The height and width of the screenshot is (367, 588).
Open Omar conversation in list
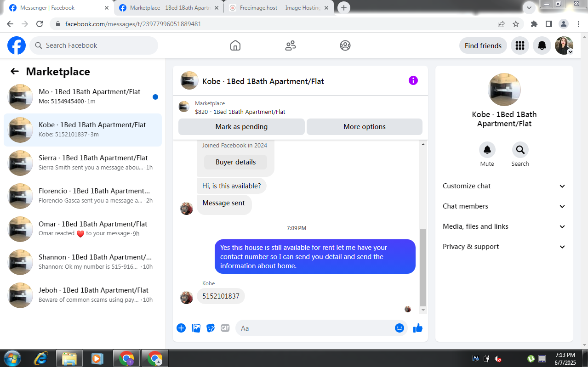tap(83, 229)
